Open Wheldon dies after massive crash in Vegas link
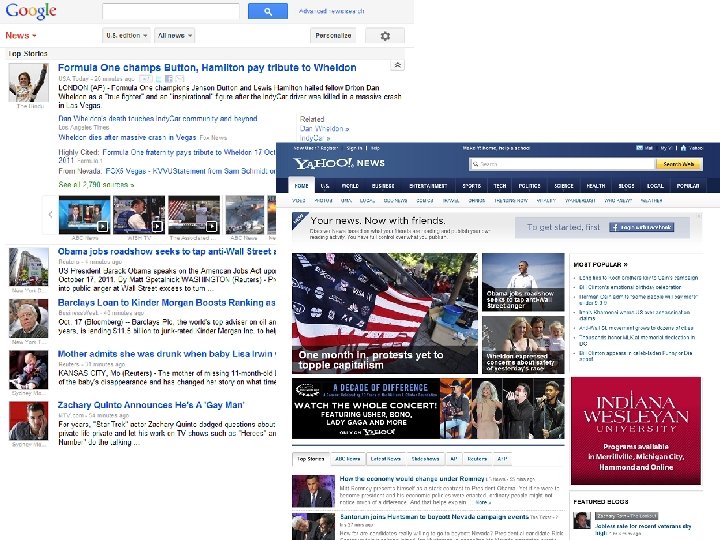720x540 pixels. click(x=127, y=137)
